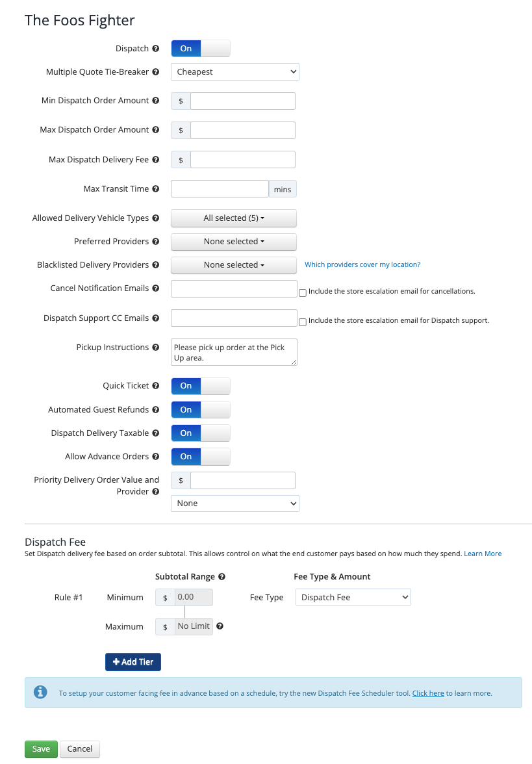Open the Pickup Instructions help icon
The height and width of the screenshot is (764, 532).
(157, 347)
